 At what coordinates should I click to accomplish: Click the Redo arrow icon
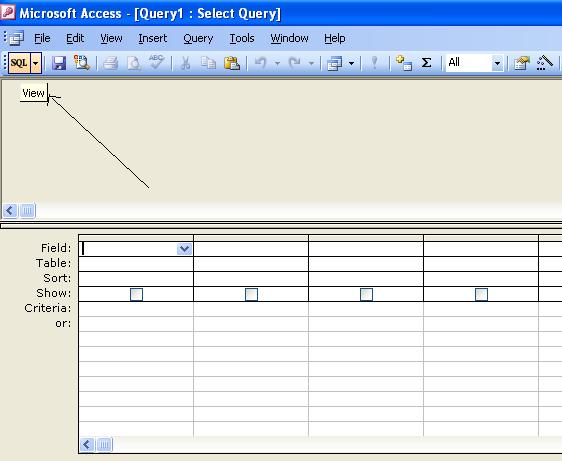[295, 63]
